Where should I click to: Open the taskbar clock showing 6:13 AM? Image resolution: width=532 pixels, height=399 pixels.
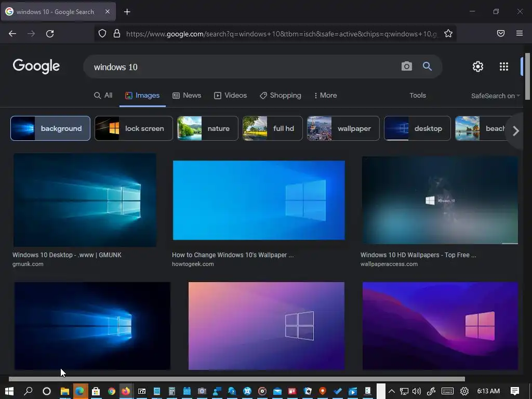(488, 391)
